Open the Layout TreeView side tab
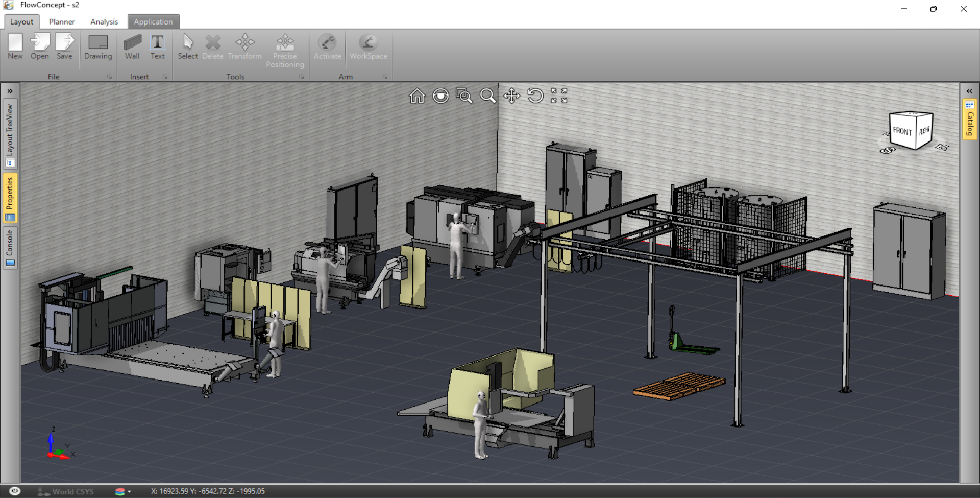980x498 pixels. click(x=10, y=135)
